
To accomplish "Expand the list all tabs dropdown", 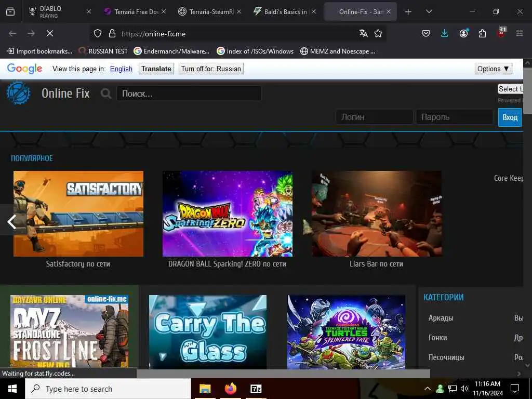I will click(429, 12).
